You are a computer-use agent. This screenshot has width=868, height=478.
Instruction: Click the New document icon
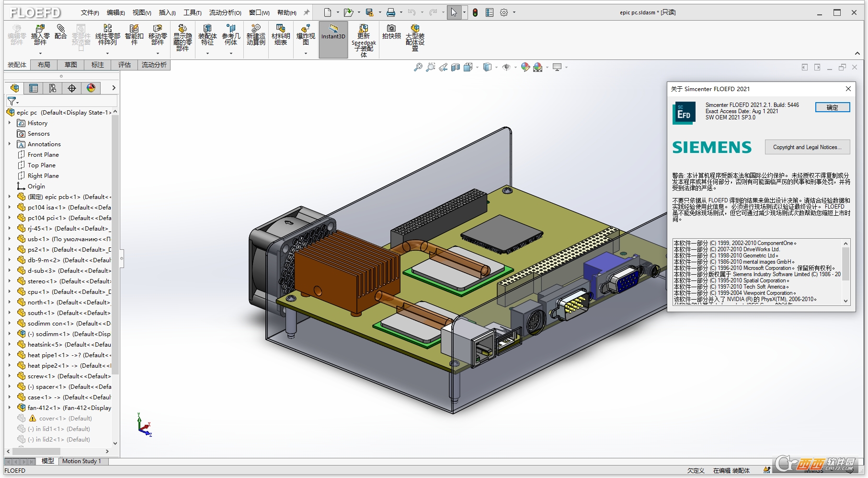pos(328,12)
